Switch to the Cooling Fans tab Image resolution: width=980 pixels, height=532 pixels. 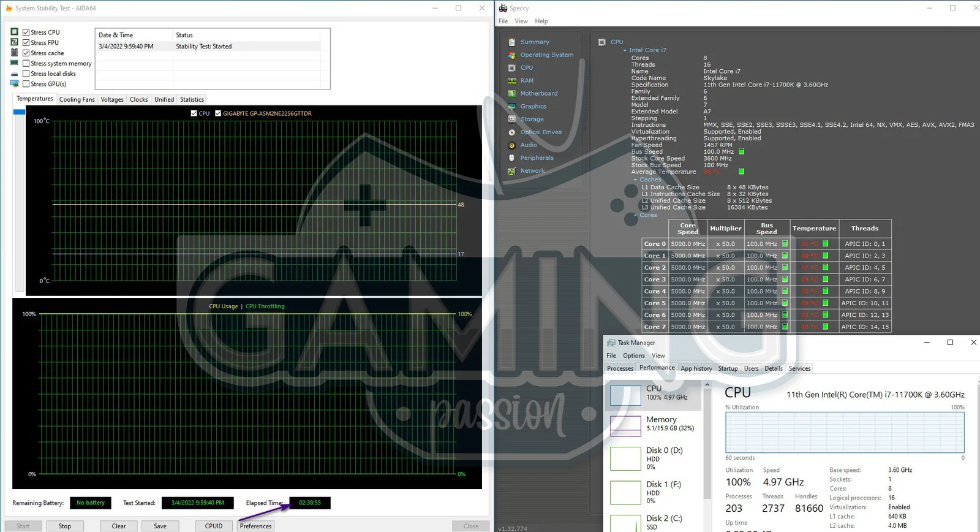[77, 99]
